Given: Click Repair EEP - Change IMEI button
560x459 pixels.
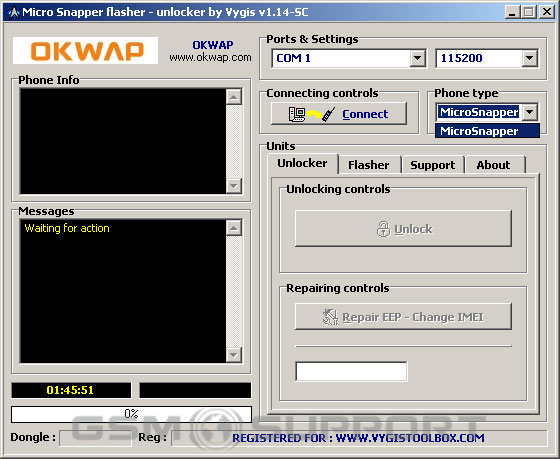Looking at the screenshot, I should click(403, 317).
